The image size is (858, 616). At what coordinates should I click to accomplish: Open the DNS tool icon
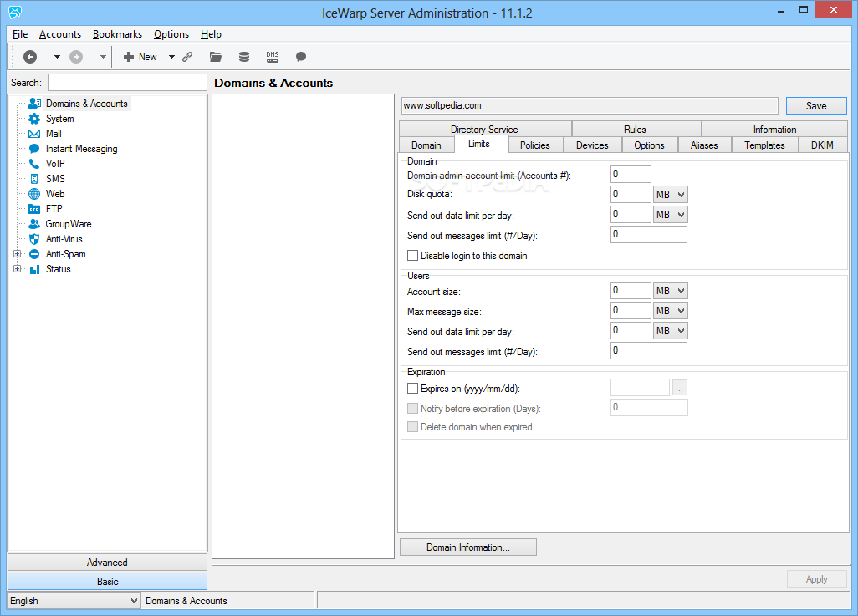point(273,56)
